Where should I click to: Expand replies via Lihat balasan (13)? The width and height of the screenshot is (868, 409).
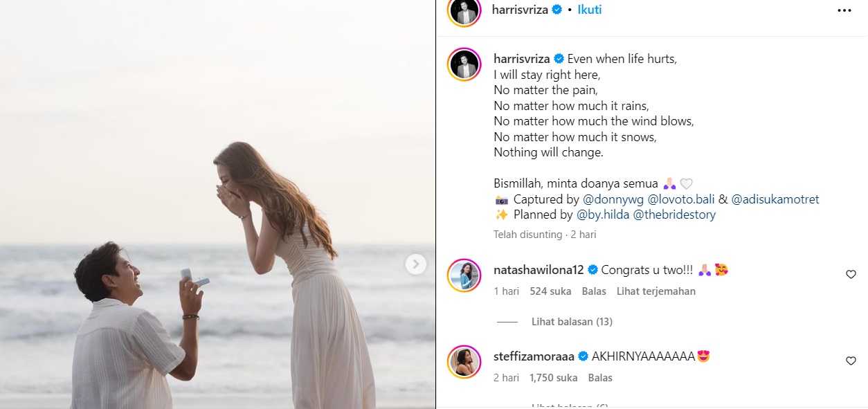(x=572, y=321)
